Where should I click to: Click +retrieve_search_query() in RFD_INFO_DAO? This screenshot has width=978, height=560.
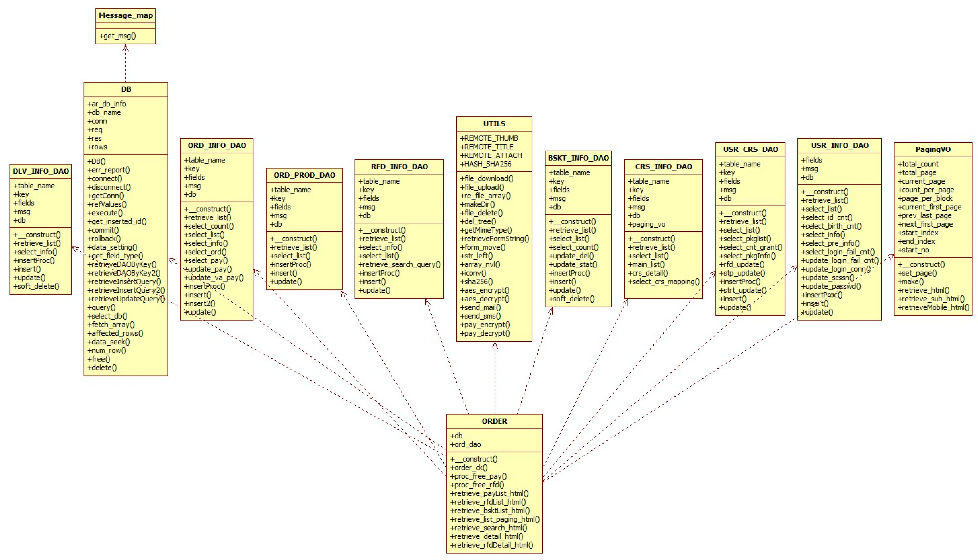tap(399, 265)
